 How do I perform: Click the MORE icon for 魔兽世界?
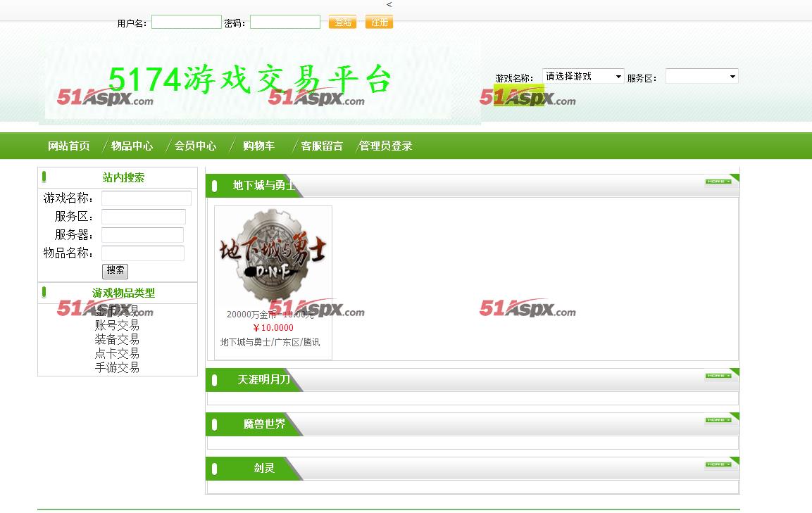click(718, 420)
